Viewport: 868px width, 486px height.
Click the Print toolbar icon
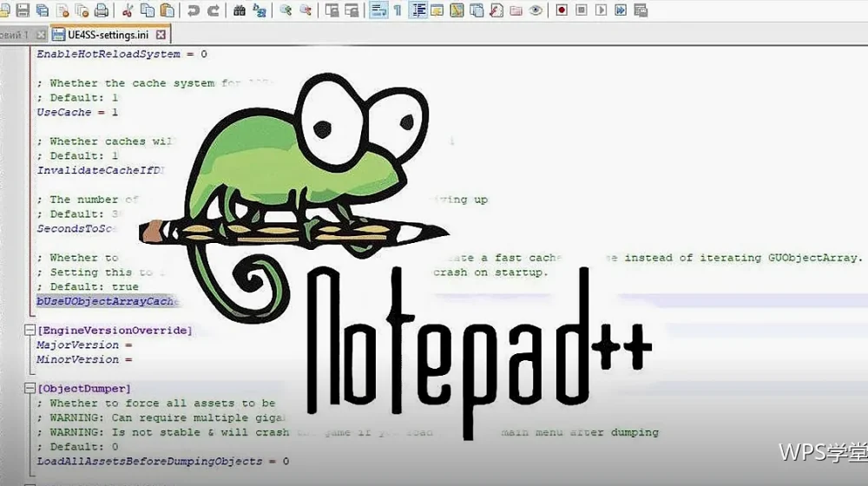(102, 10)
